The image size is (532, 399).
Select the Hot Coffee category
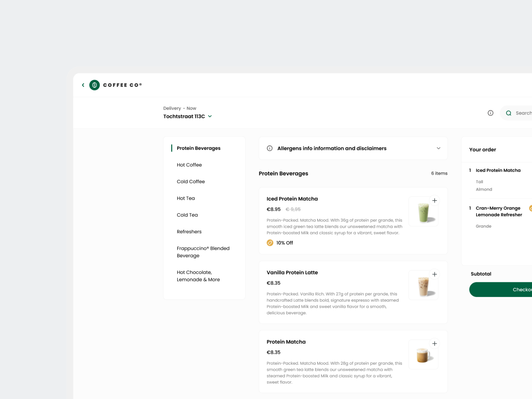(189, 165)
